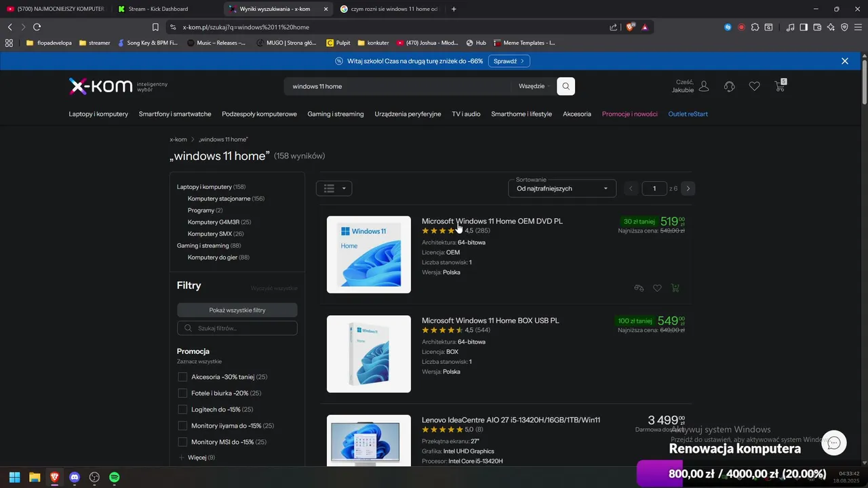Click the page number field showing 1

(654, 188)
